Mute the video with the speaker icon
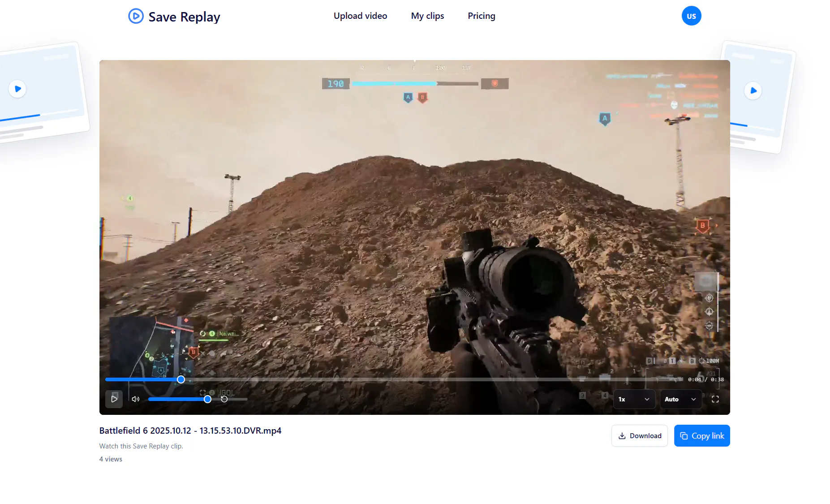The width and height of the screenshot is (830, 504). 136,399
